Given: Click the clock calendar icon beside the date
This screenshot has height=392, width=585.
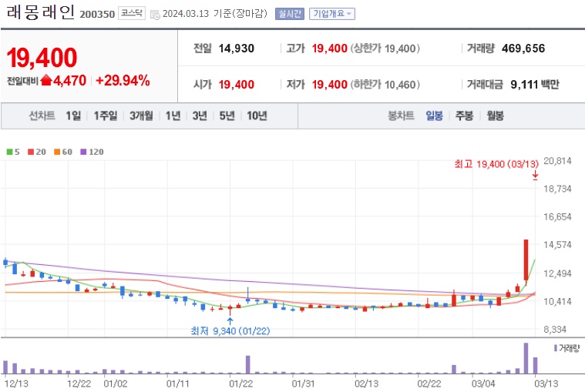Looking at the screenshot, I should click(x=155, y=15).
